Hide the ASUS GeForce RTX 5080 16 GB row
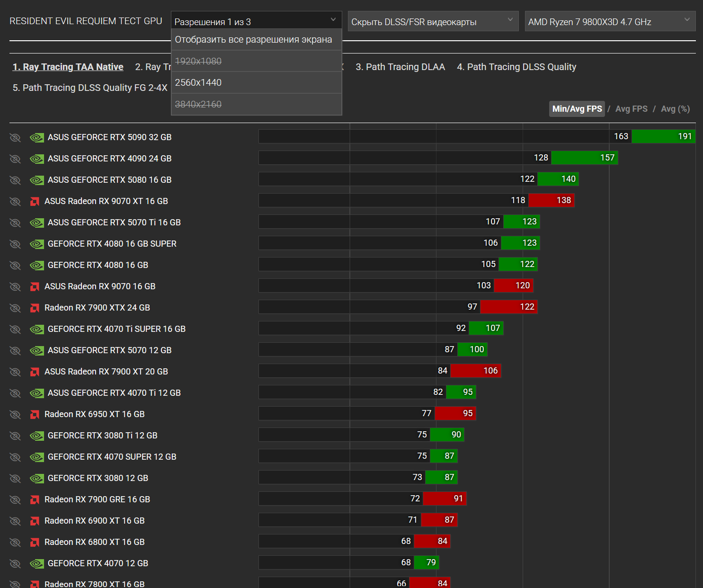This screenshot has height=588, width=703. click(15, 180)
